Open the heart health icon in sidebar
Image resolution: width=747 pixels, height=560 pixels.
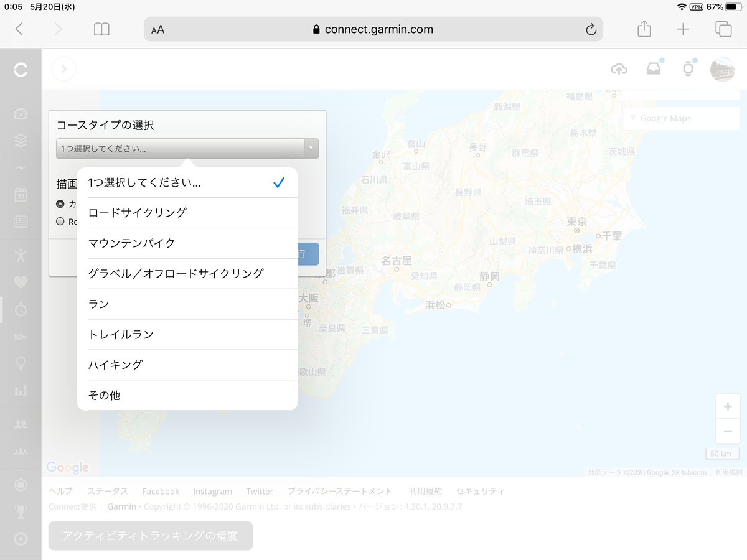pyautogui.click(x=21, y=282)
